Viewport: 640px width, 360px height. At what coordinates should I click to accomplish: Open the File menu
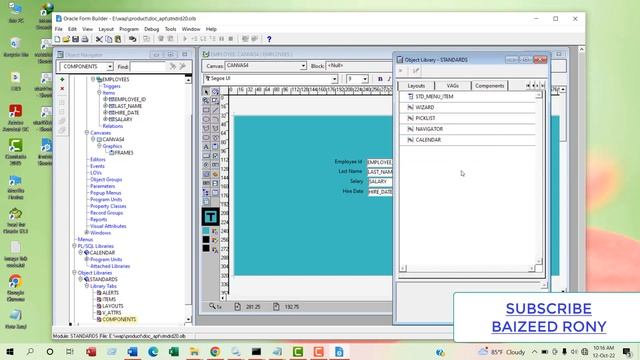click(59, 29)
